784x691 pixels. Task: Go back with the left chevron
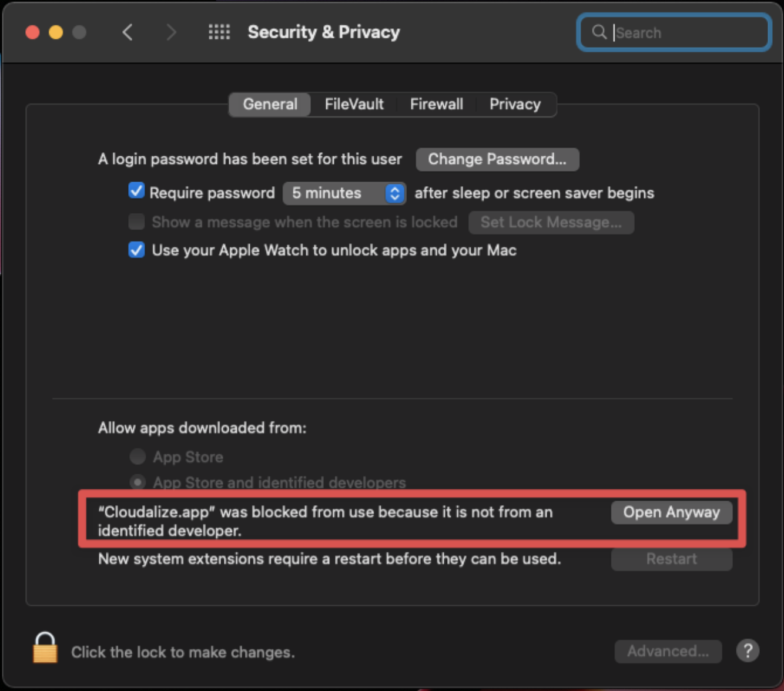click(x=127, y=32)
